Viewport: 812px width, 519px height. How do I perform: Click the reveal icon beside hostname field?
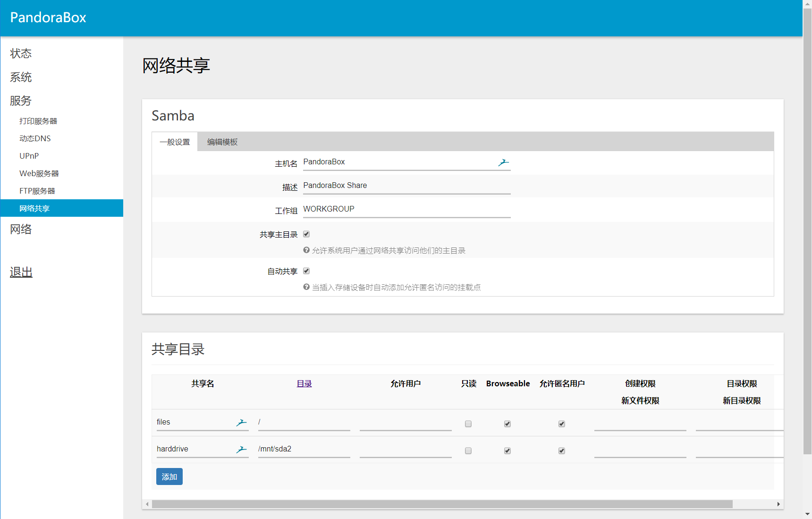coord(503,162)
